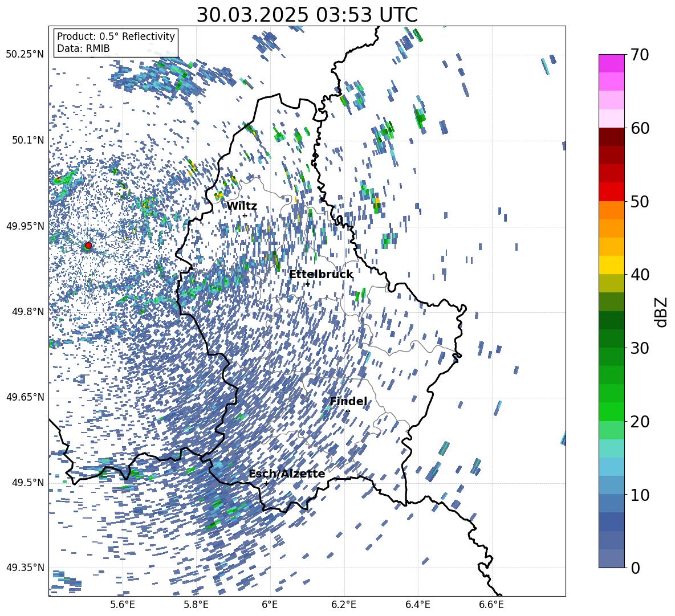Click the 20 value on colorbar
Viewport: 675px width, 616px height.
[x=640, y=421]
